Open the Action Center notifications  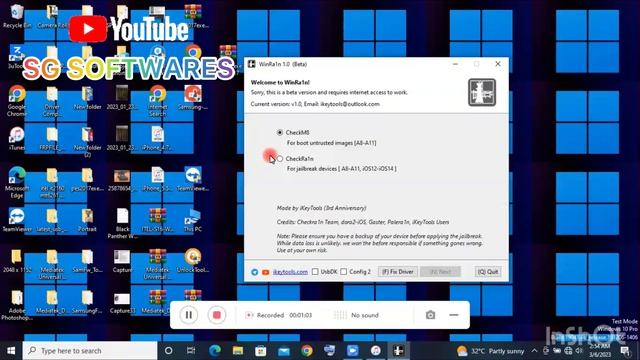pos(625,351)
